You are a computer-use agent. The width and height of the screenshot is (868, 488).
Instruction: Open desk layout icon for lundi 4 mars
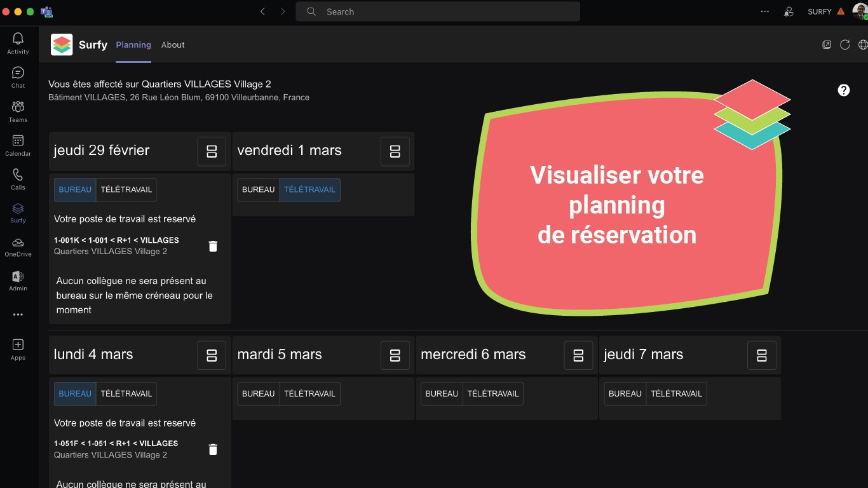212,355
